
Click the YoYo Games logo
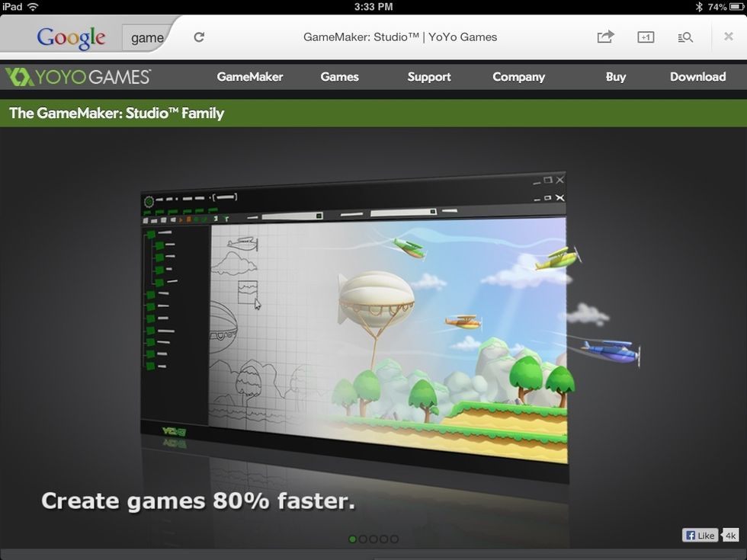tap(78, 77)
